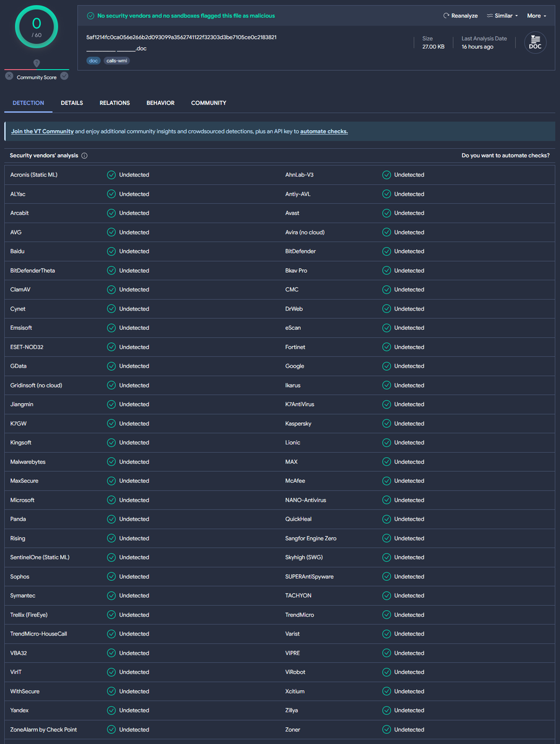Click the green check icon for Sophos
Screen dimensions: 560x744
coord(112,577)
